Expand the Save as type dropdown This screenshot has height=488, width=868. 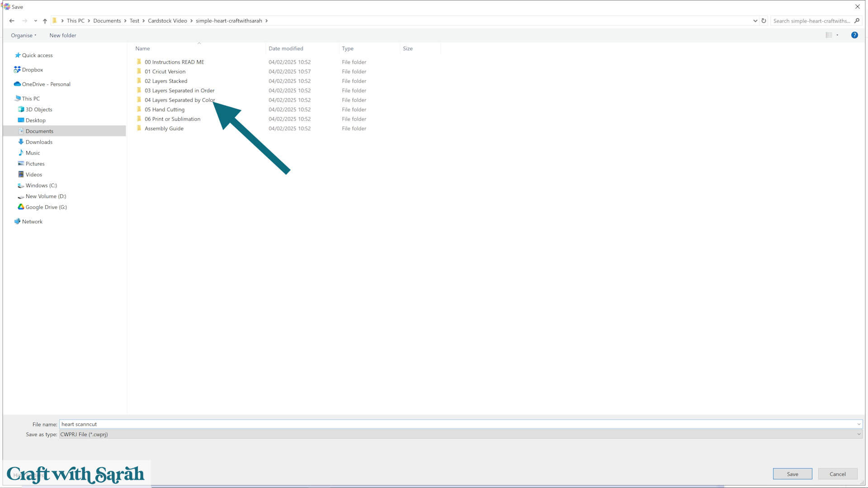[x=859, y=434]
